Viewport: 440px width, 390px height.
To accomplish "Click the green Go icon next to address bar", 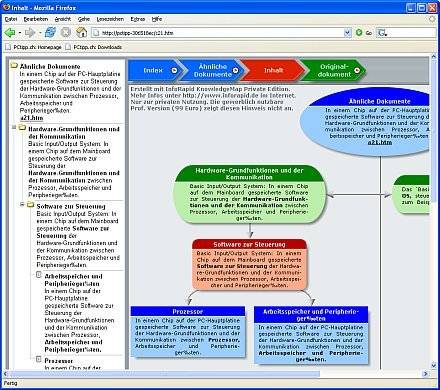I will pos(359,33).
